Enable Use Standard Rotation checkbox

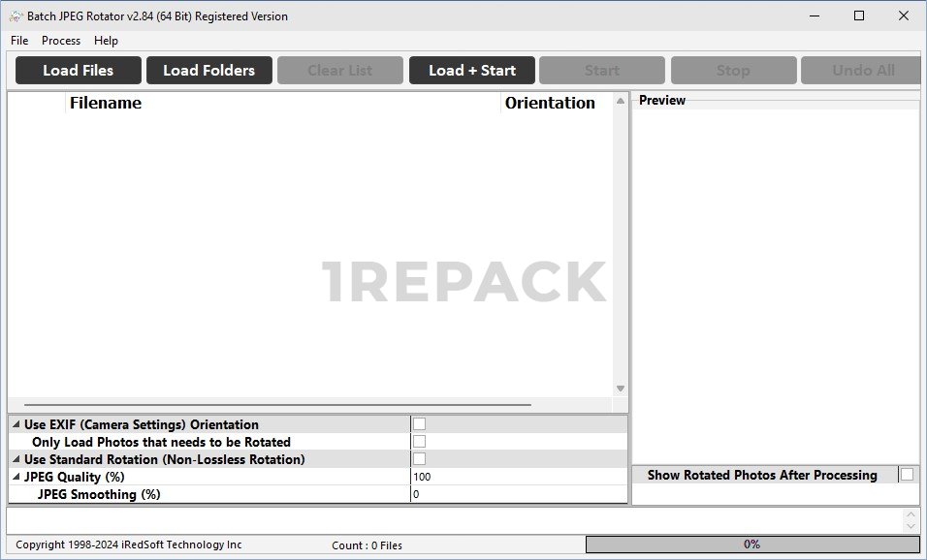coord(419,459)
